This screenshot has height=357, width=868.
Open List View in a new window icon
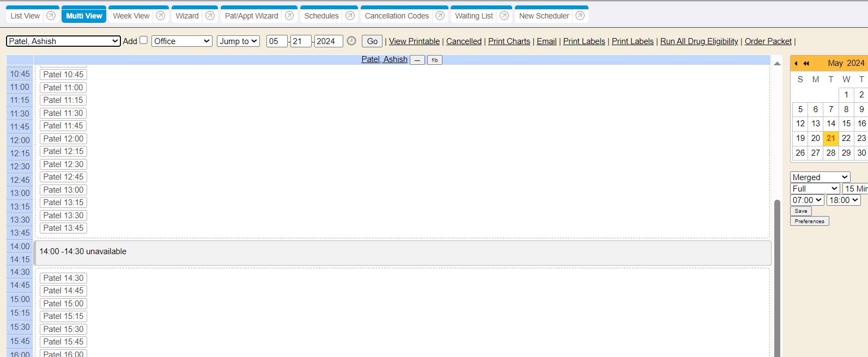[x=51, y=16]
